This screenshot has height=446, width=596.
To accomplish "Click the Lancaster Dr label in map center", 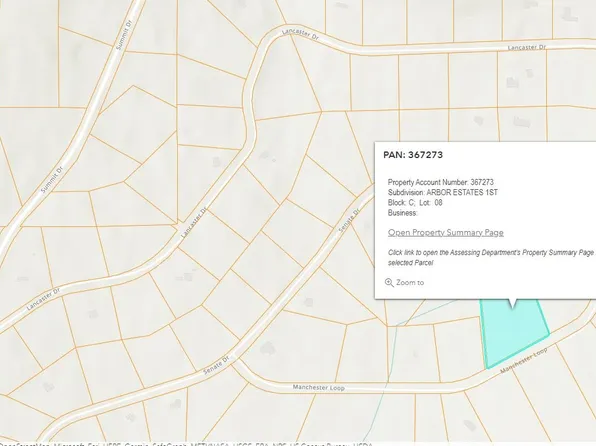I will point(193,222).
